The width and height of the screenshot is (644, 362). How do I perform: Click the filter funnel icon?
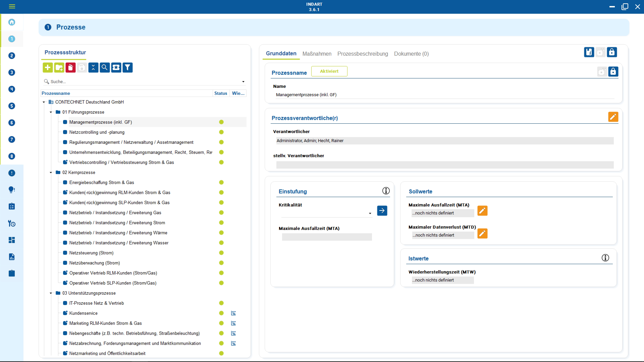click(127, 67)
